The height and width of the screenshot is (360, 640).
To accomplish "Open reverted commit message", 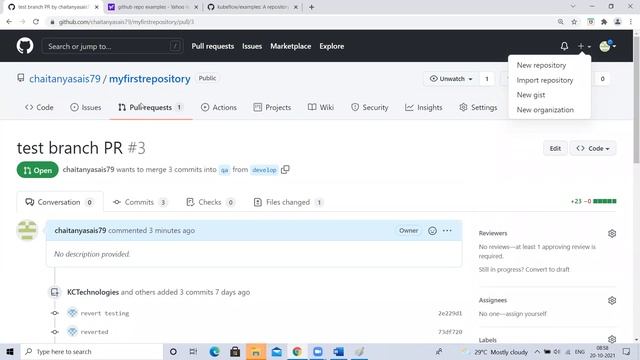I will [94, 332].
